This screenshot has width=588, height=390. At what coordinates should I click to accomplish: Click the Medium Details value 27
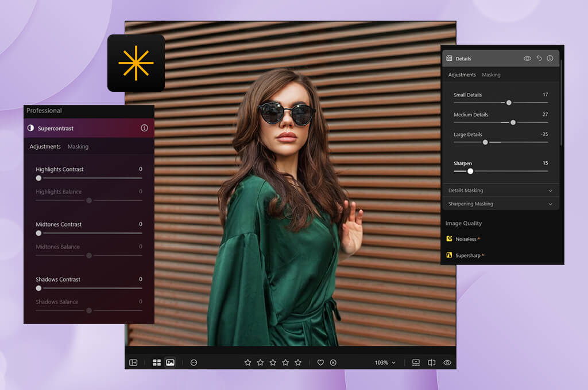point(546,114)
